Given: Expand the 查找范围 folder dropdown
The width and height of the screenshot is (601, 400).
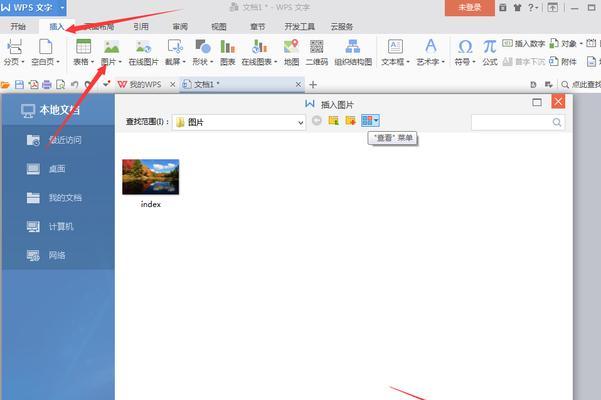Looking at the screenshot, I should (300, 122).
